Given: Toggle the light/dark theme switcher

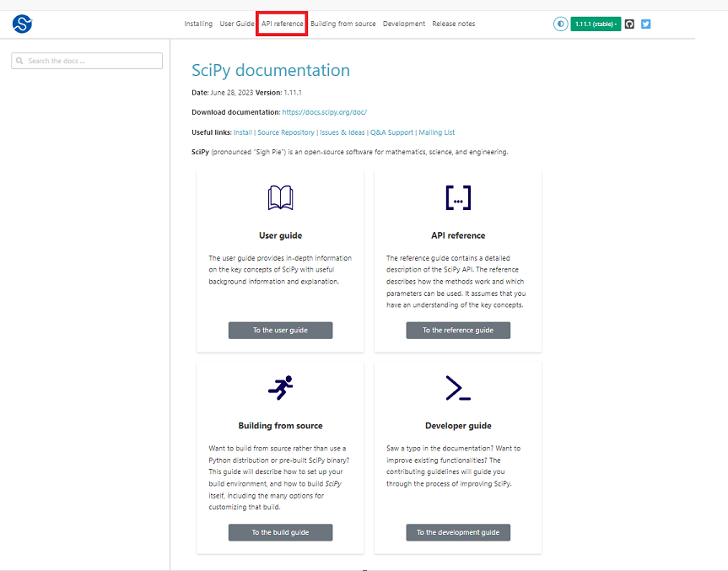Looking at the screenshot, I should point(560,24).
